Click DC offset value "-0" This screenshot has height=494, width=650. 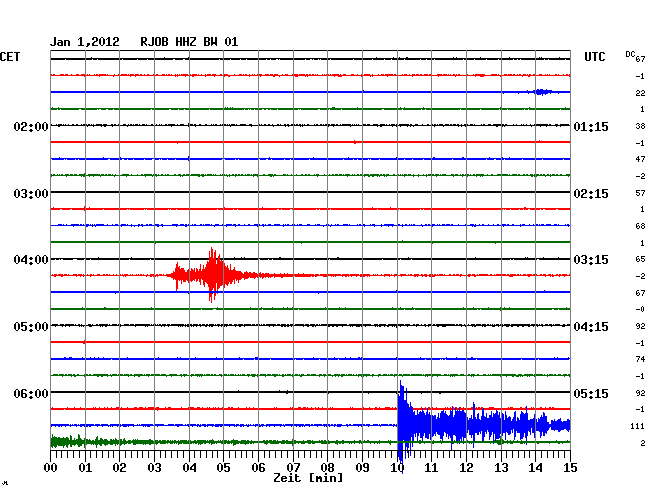click(x=640, y=309)
